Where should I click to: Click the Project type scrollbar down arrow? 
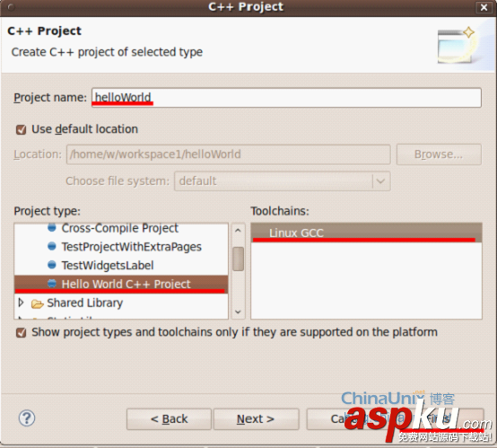tap(238, 312)
